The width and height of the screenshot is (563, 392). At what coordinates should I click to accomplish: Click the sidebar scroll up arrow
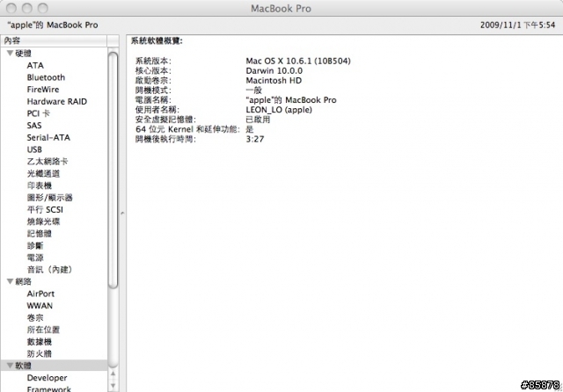[x=113, y=374]
